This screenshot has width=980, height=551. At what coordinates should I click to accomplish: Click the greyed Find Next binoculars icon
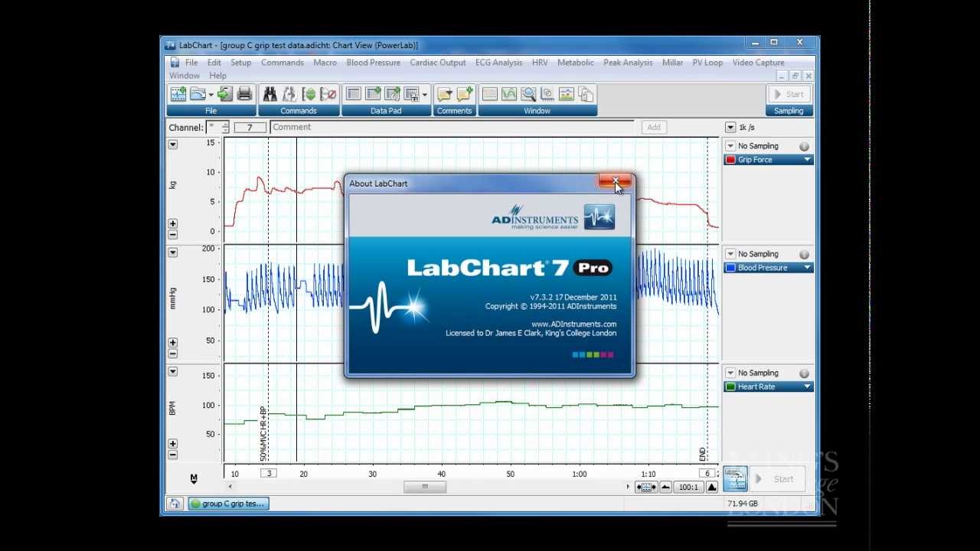click(289, 94)
